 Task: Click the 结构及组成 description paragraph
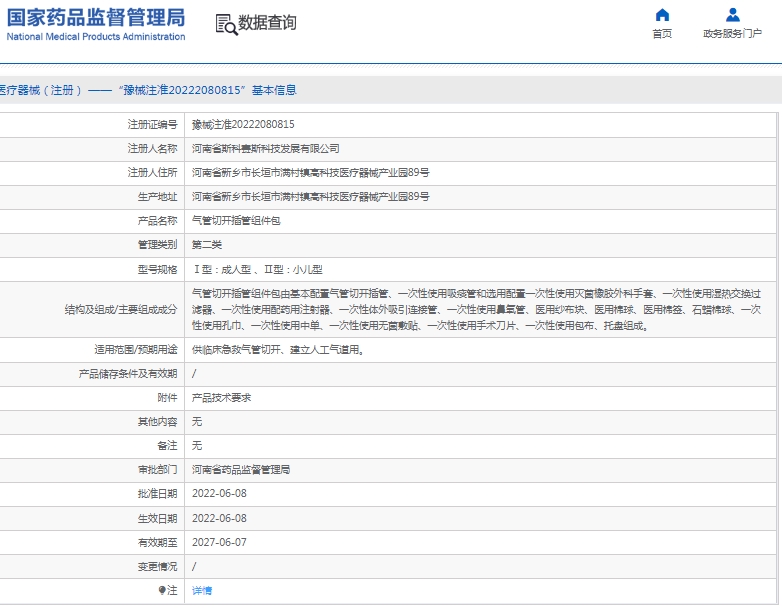476,310
